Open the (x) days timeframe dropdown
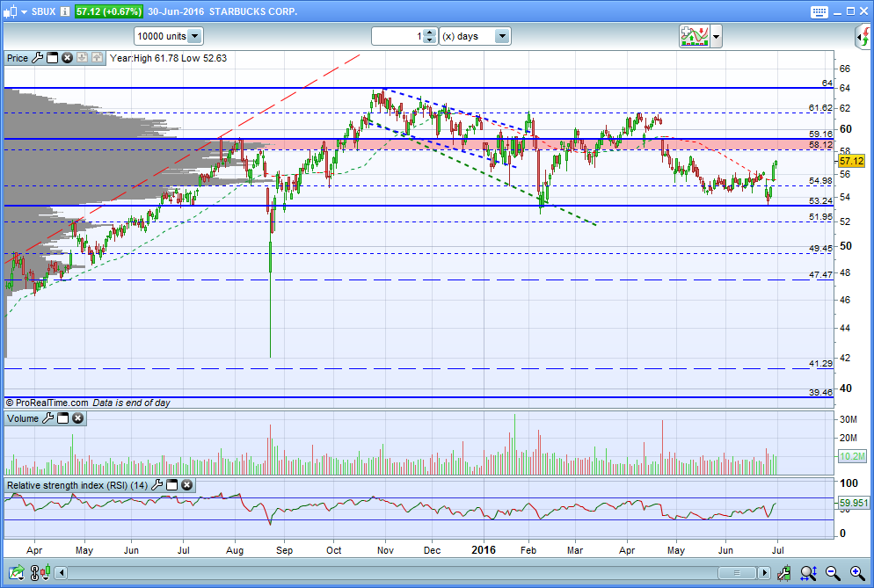This screenshot has width=874, height=588. 475,36
